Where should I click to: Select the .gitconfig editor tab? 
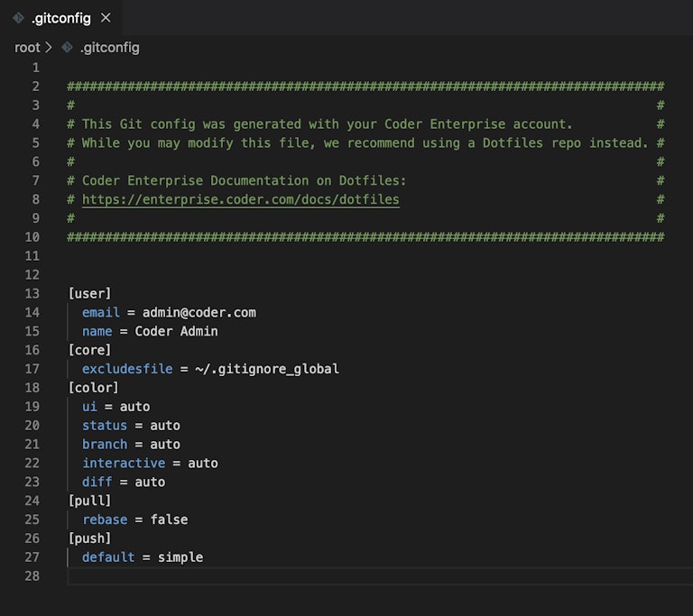point(61,18)
